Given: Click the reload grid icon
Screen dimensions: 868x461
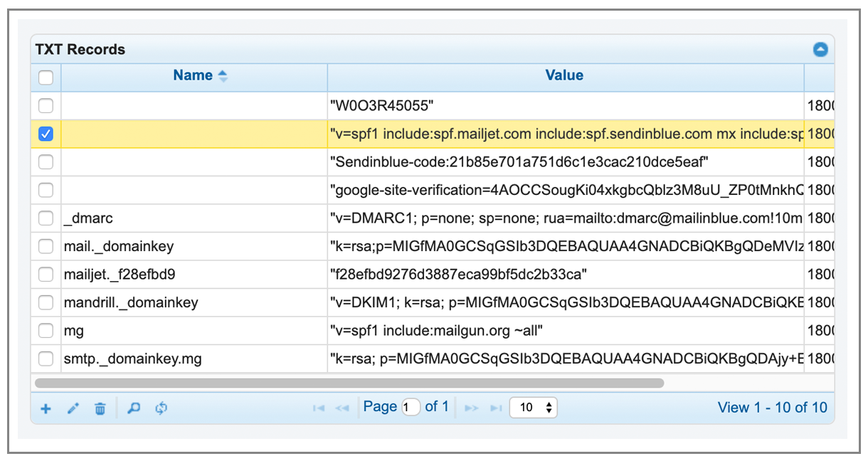Looking at the screenshot, I should pyautogui.click(x=162, y=408).
